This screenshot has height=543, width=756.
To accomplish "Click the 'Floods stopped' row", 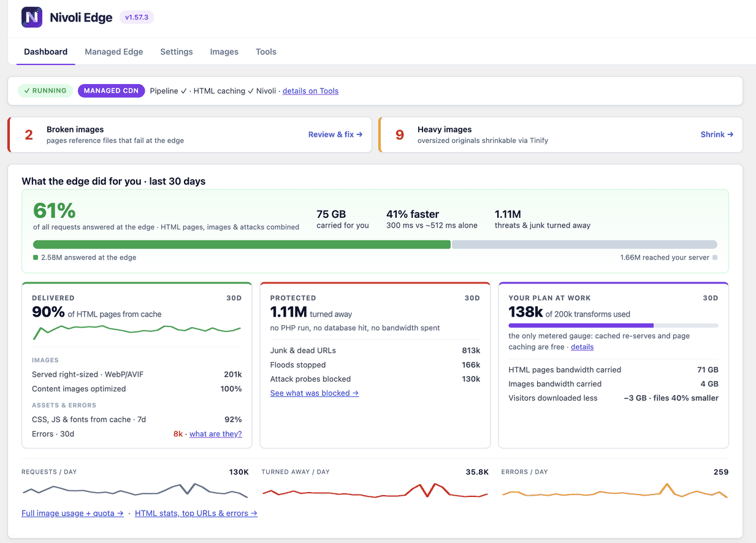I will tap(375, 364).
